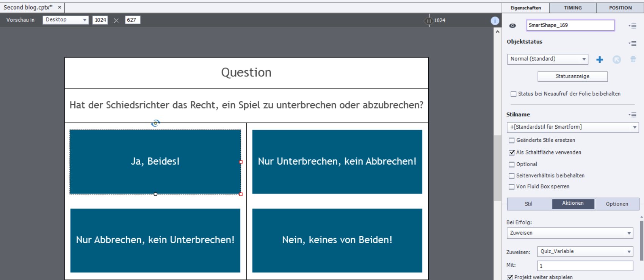Image resolution: width=644 pixels, height=280 pixels.
Task: Click the slide width slider handle at 1024
Action: pos(429,21)
